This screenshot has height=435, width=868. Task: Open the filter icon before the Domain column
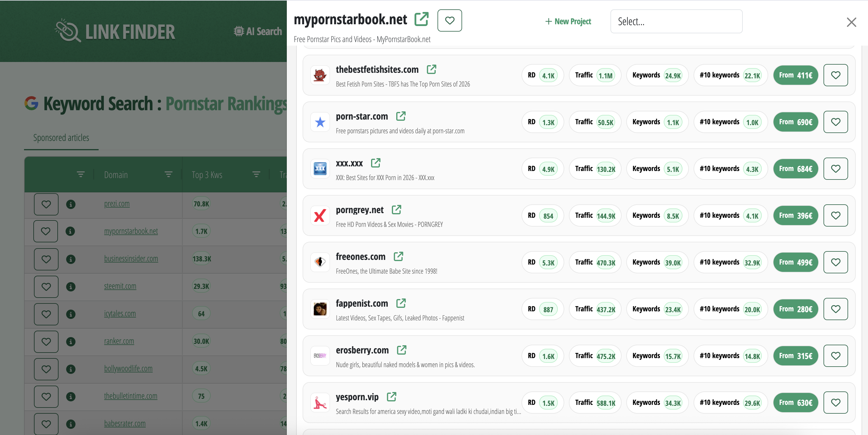80,175
